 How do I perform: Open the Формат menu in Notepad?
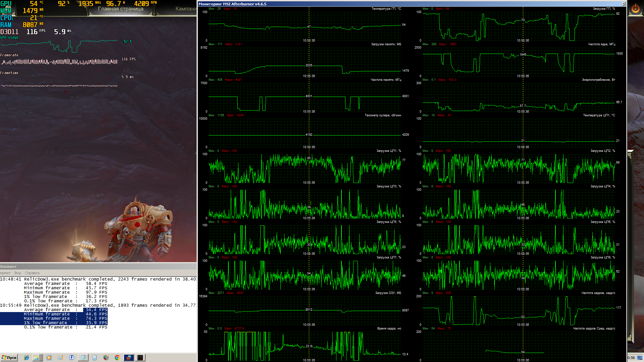coord(5,273)
